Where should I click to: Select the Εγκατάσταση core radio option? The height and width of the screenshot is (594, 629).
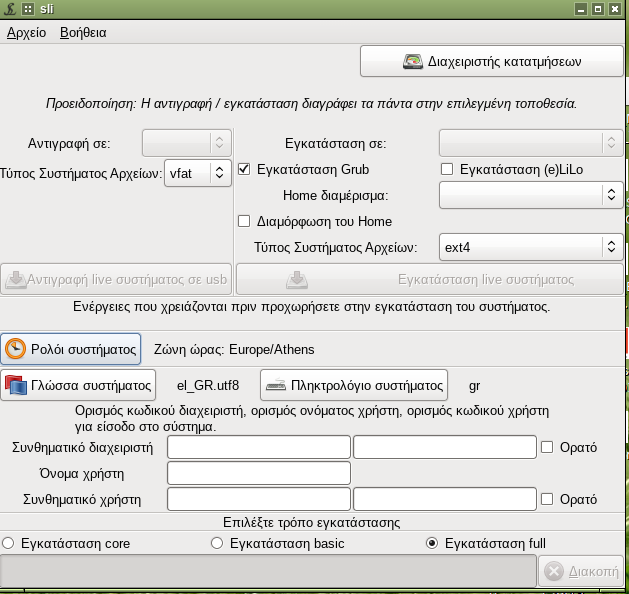tap(9, 543)
